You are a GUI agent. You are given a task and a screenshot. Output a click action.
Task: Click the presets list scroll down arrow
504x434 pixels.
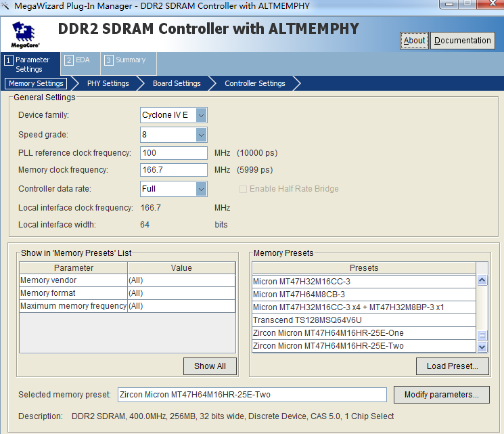482,347
